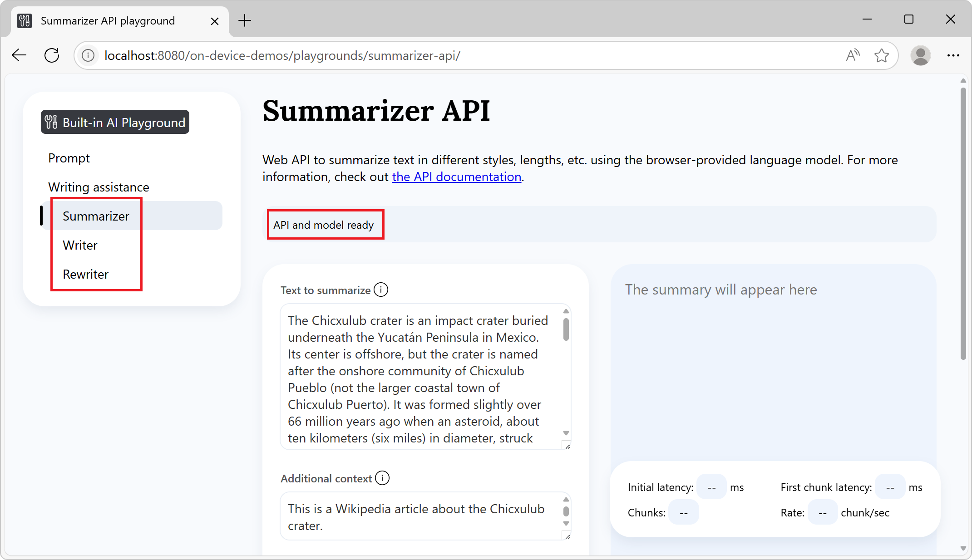Screen dimensions: 972x560
Task: Open the Prompt section
Action: 69,158
